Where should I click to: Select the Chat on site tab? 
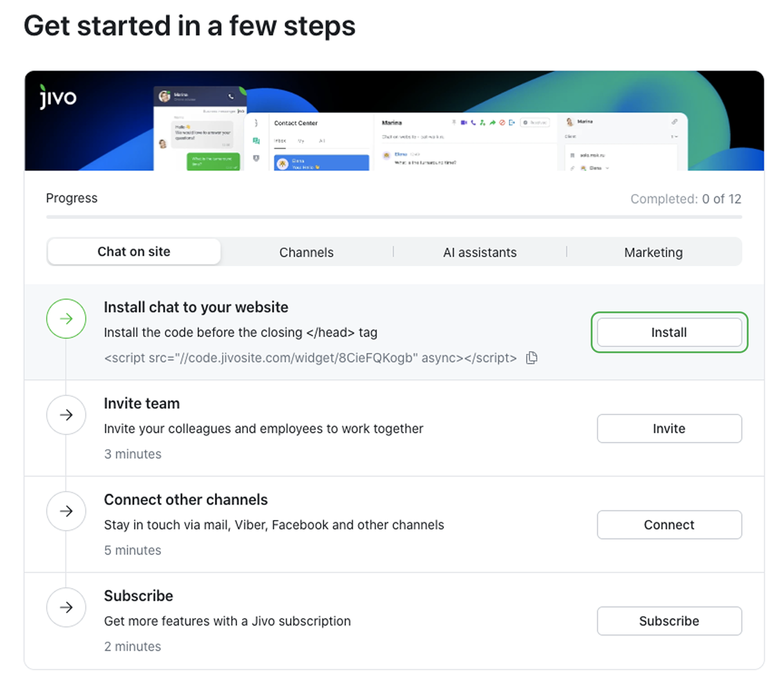pos(134,251)
